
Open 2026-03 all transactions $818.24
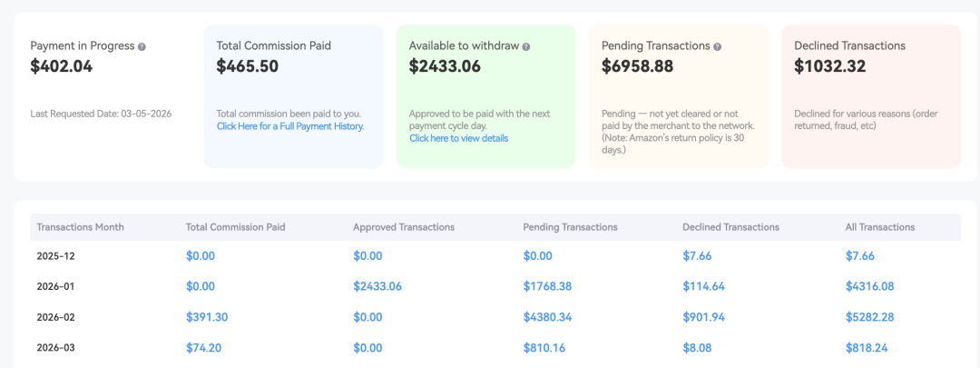(x=867, y=346)
